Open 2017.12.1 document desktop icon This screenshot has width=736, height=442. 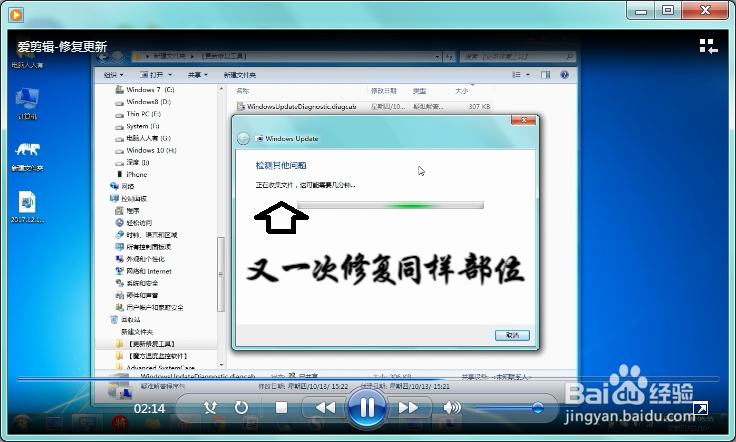(x=27, y=206)
